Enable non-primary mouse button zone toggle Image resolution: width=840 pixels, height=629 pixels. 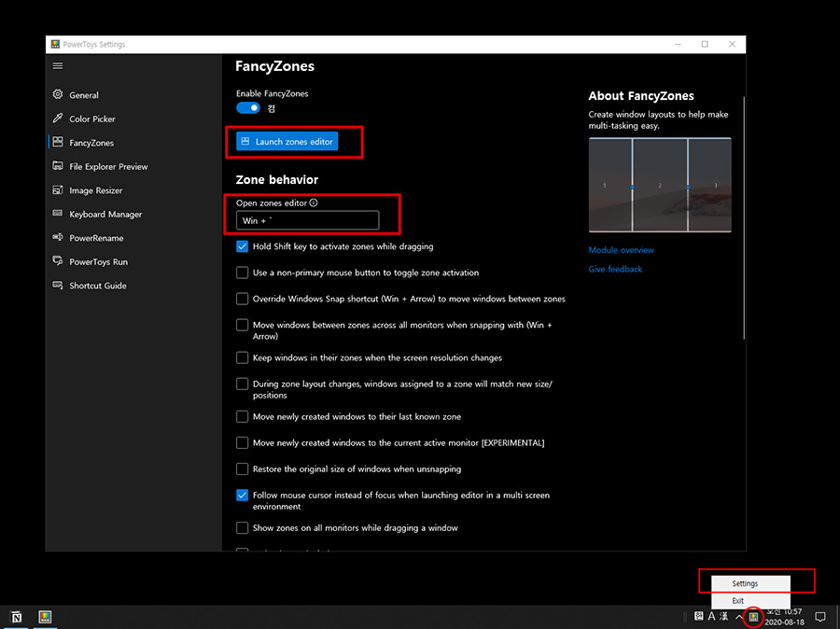click(242, 273)
